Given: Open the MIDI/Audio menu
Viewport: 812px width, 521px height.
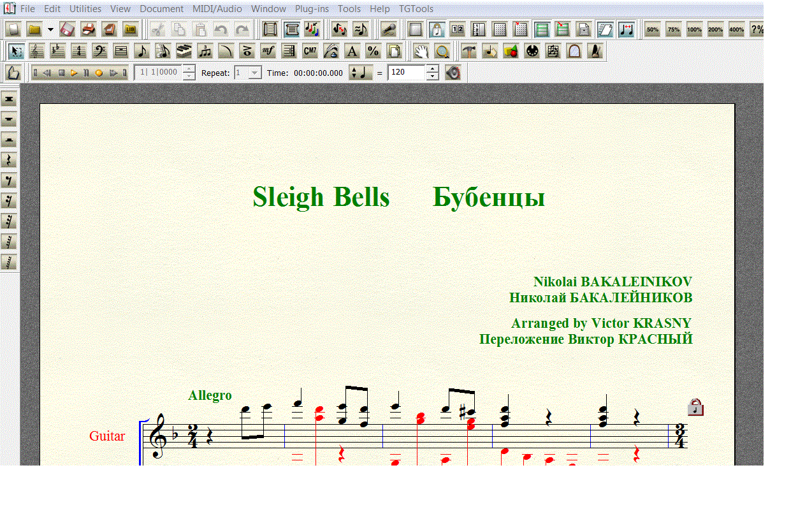Looking at the screenshot, I should click(217, 9).
